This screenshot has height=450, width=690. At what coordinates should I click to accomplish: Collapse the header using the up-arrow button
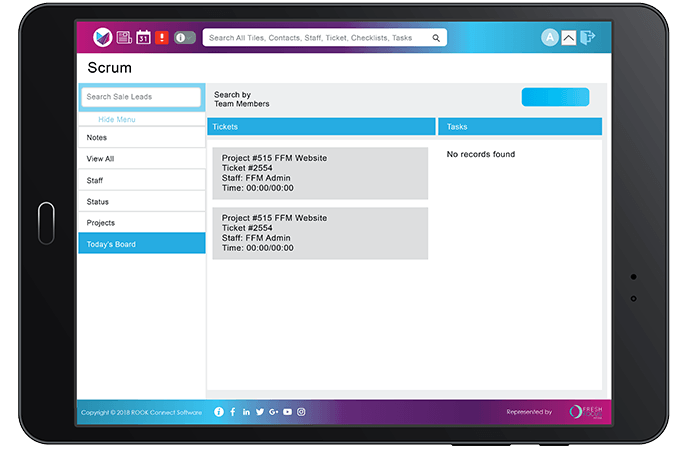[x=568, y=38]
